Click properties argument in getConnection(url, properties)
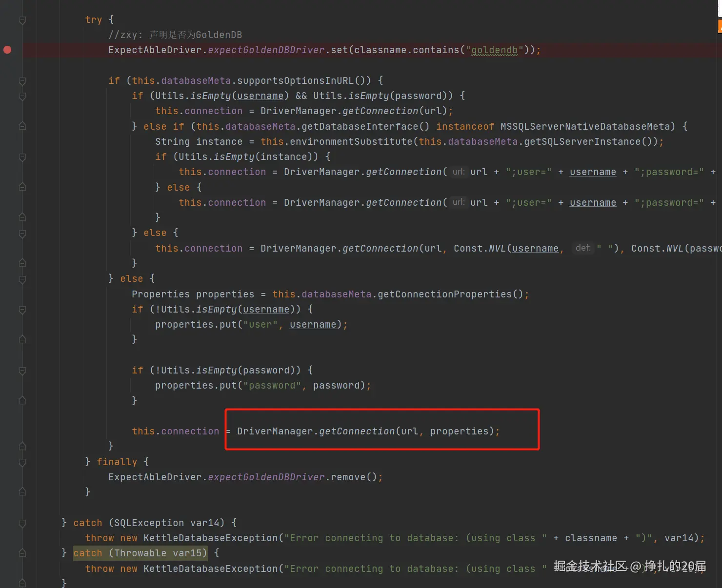 459,431
